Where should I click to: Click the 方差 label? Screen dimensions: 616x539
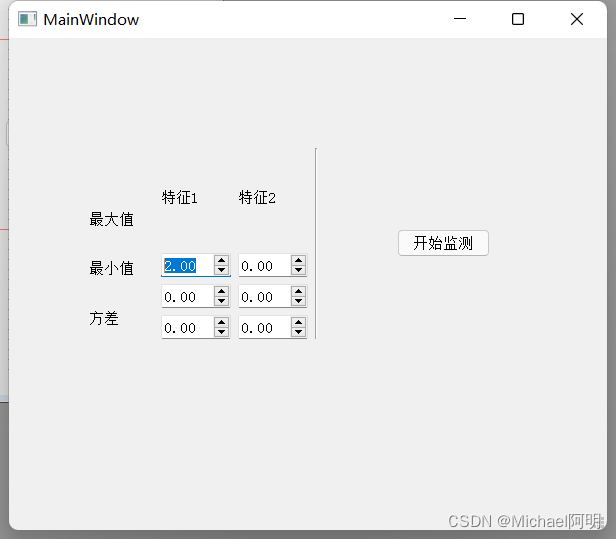pos(104,318)
